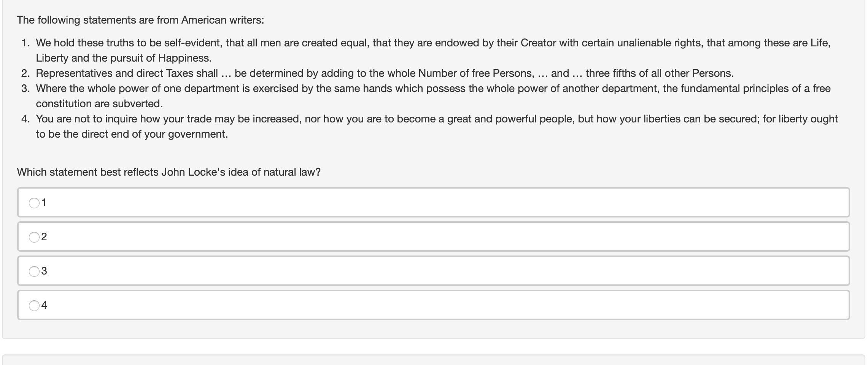Click the "The following statements" intro line
Image resolution: width=868 pixels, height=365 pixels.
pyautogui.click(x=140, y=20)
